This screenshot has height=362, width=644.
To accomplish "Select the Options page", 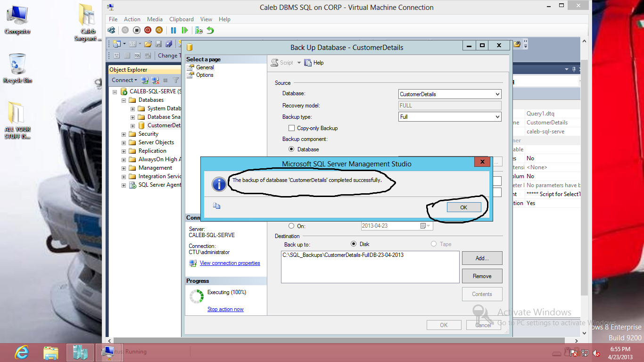I will (205, 75).
